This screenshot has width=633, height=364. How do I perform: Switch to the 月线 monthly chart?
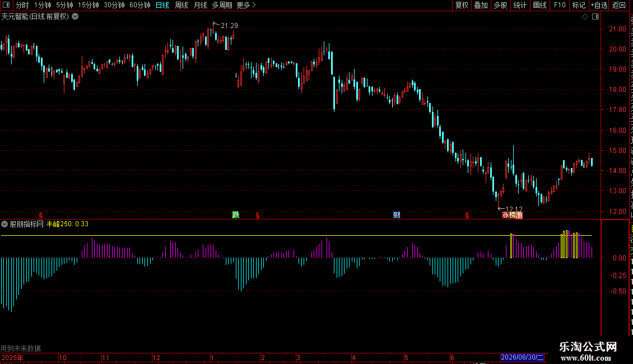coord(200,5)
